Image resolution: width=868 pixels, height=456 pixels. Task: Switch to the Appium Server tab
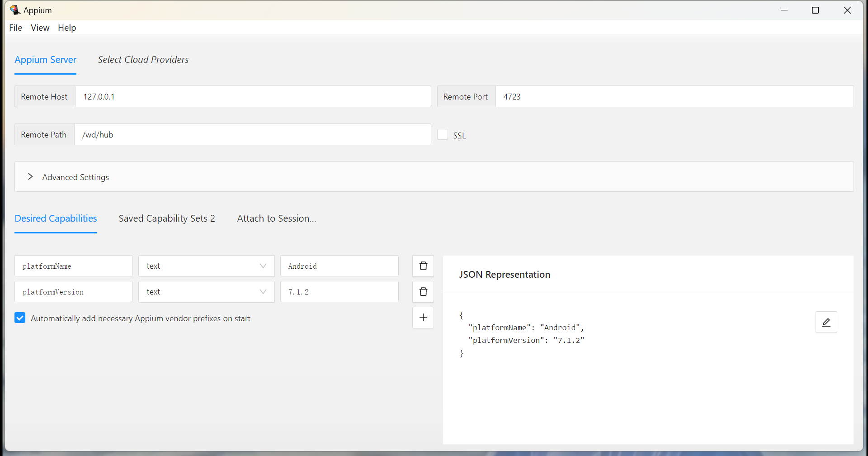[45, 60]
